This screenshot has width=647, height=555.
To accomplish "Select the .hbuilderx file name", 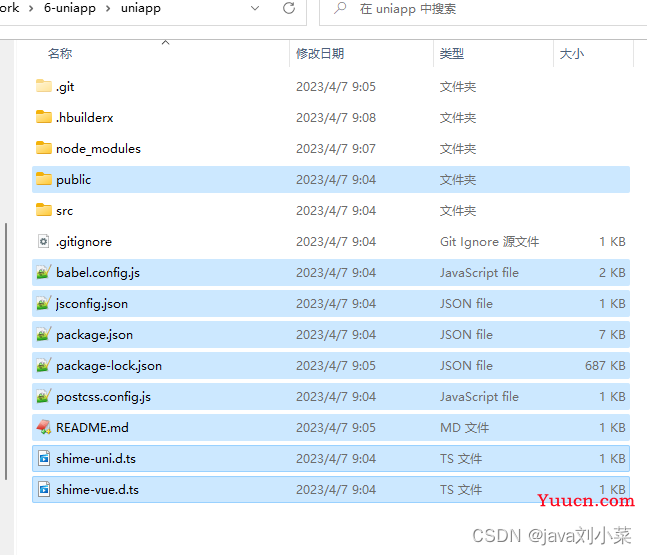I will point(85,118).
